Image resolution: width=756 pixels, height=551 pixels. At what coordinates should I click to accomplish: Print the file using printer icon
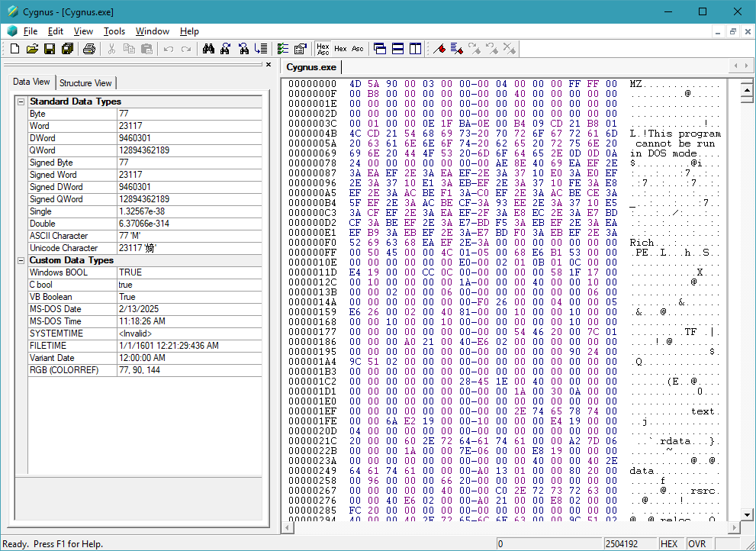89,49
